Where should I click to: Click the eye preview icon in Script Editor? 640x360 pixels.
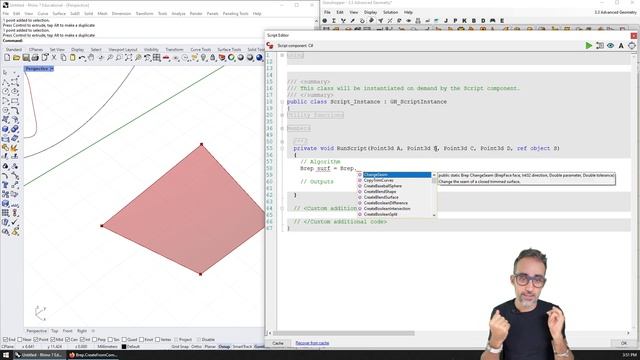tap(610, 46)
